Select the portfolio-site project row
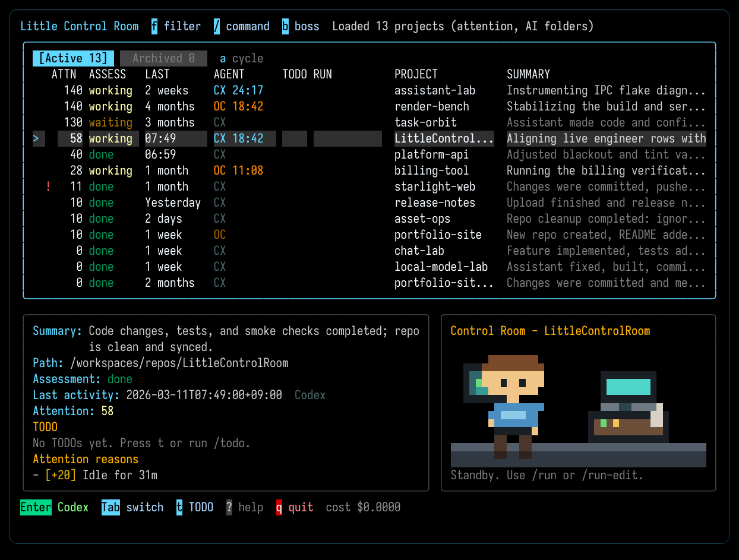739x560 pixels. pyautogui.click(x=369, y=235)
